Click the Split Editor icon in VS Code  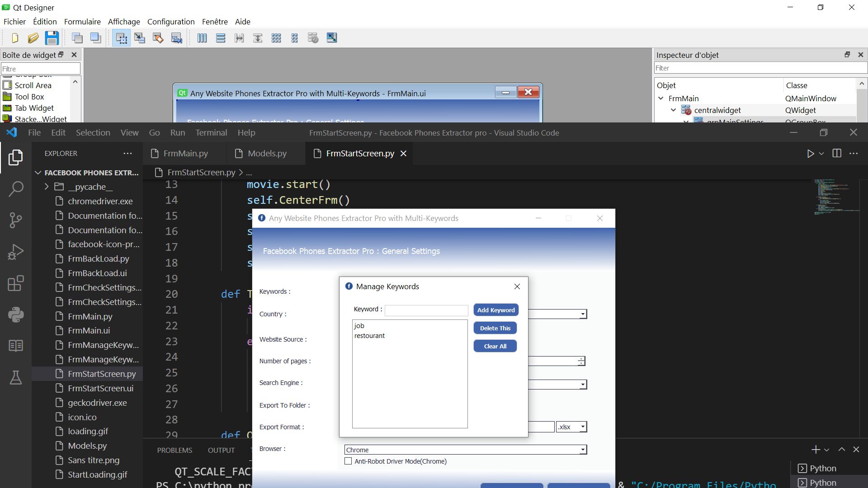pyautogui.click(x=837, y=153)
